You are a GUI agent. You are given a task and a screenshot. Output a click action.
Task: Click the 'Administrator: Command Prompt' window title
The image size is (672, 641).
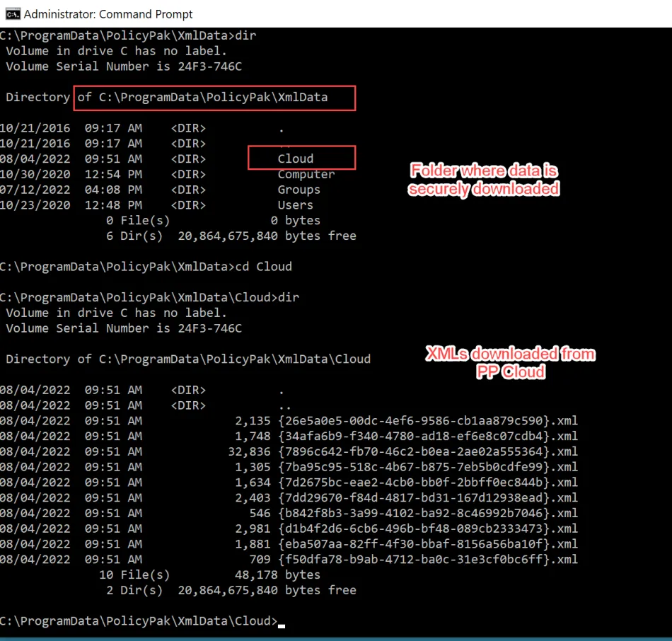(108, 14)
